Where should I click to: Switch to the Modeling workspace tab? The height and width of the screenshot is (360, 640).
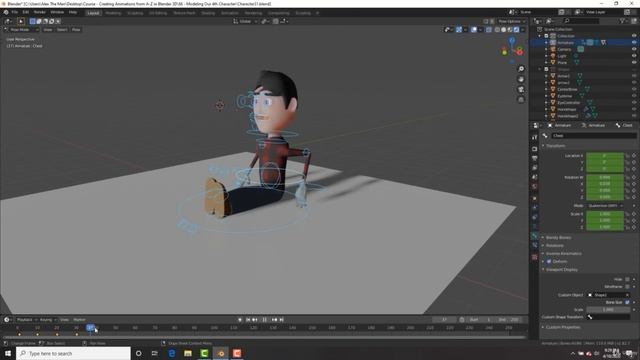tap(113, 13)
